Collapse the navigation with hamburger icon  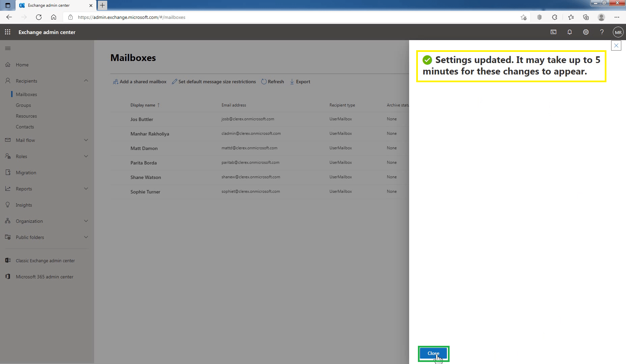coord(8,48)
